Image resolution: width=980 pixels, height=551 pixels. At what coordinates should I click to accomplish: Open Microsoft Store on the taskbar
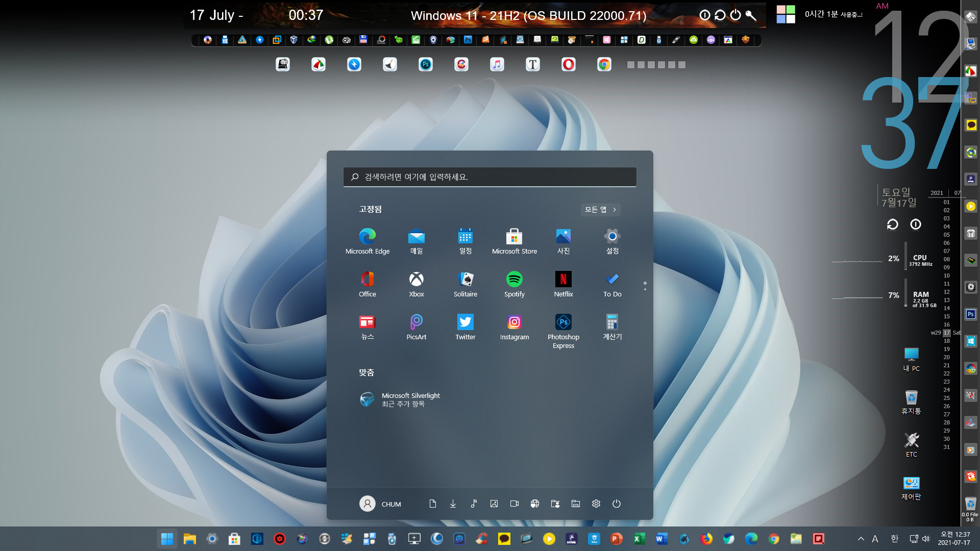[x=234, y=539]
